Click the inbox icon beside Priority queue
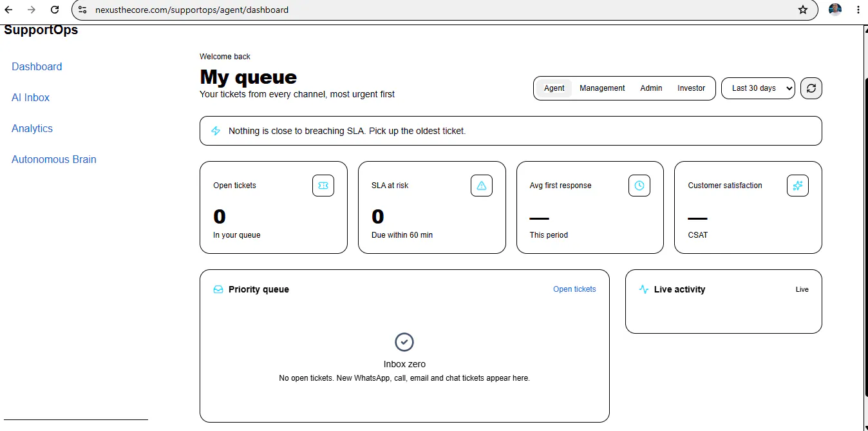 click(x=218, y=289)
